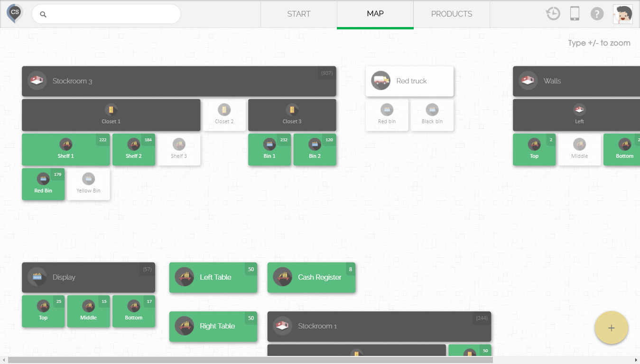Click the Display location icon
The image size is (640, 364).
[x=37, y=277]
